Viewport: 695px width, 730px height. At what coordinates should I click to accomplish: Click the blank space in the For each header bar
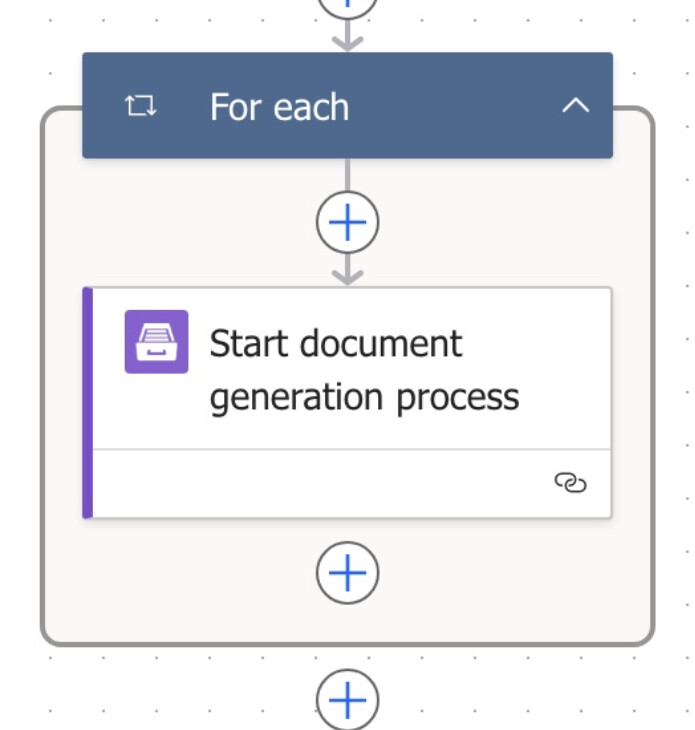tap(460, 106)
